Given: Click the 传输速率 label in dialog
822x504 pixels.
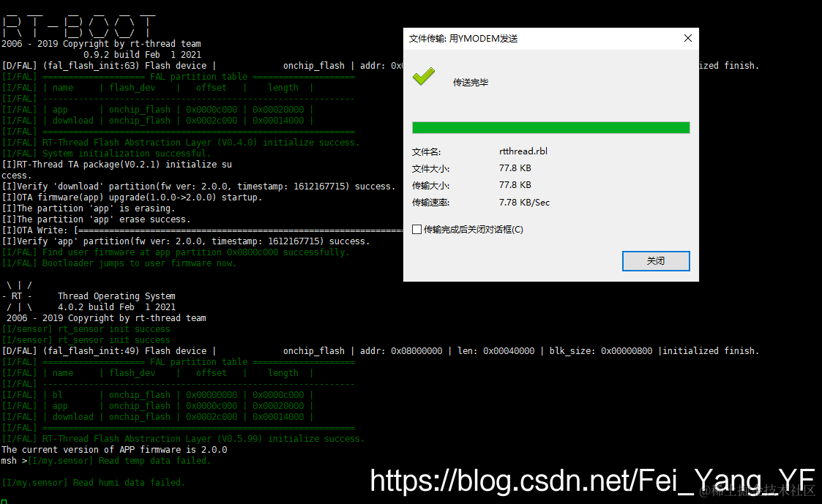Looking at the screenshot, I should pos(430,202).
